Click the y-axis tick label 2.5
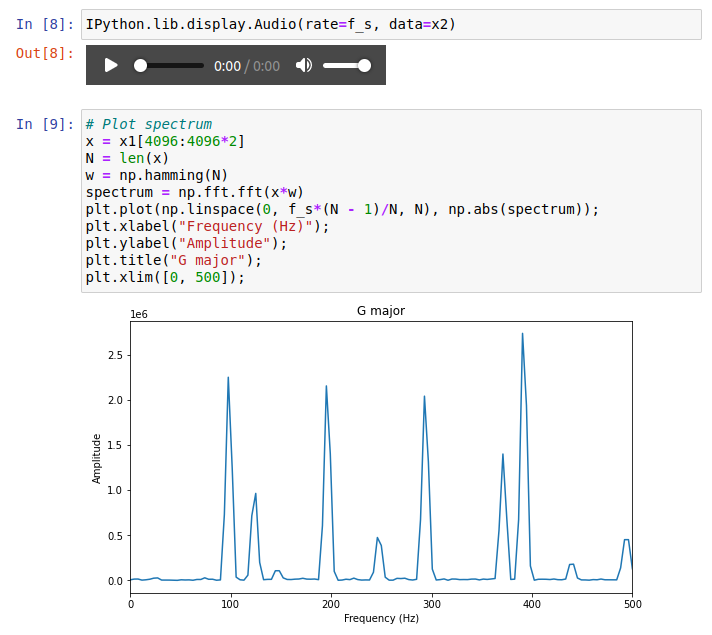This screenshot has width=712, height=635. pos(115,355)
